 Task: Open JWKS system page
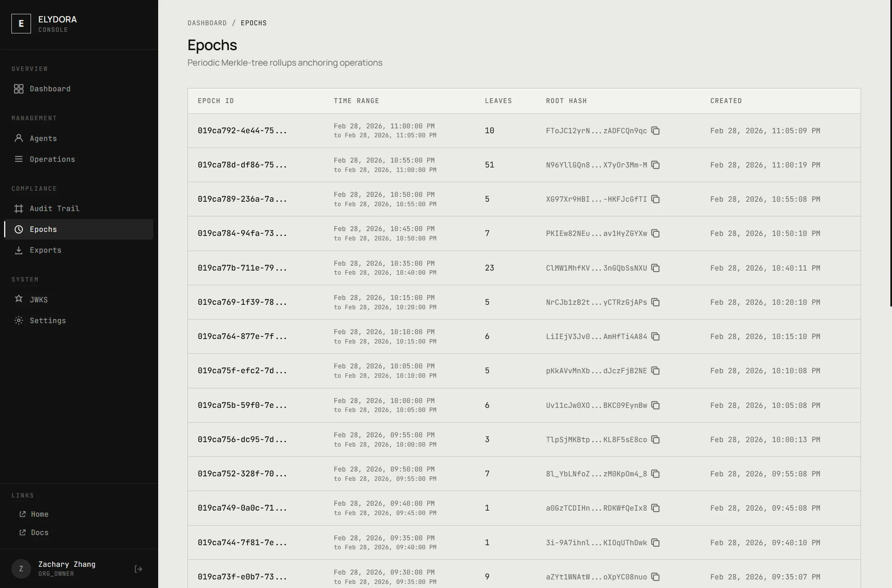pos(38,300)
